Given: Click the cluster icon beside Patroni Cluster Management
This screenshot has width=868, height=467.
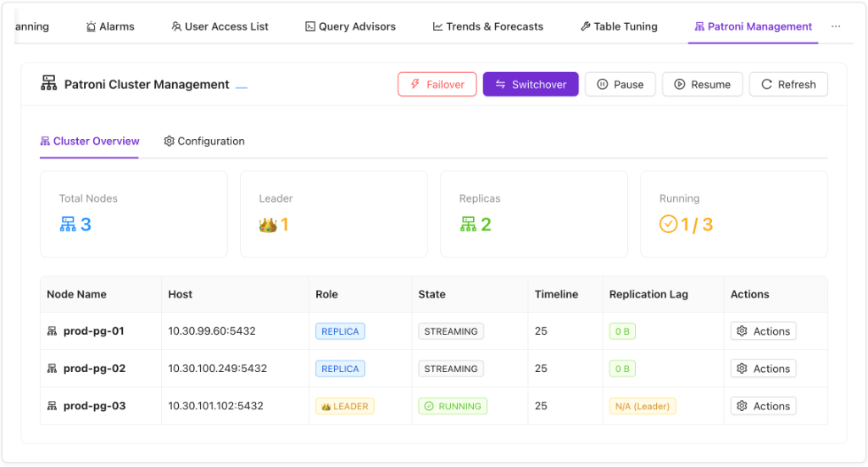Looking at the screenshot, I should coord(48,84).
